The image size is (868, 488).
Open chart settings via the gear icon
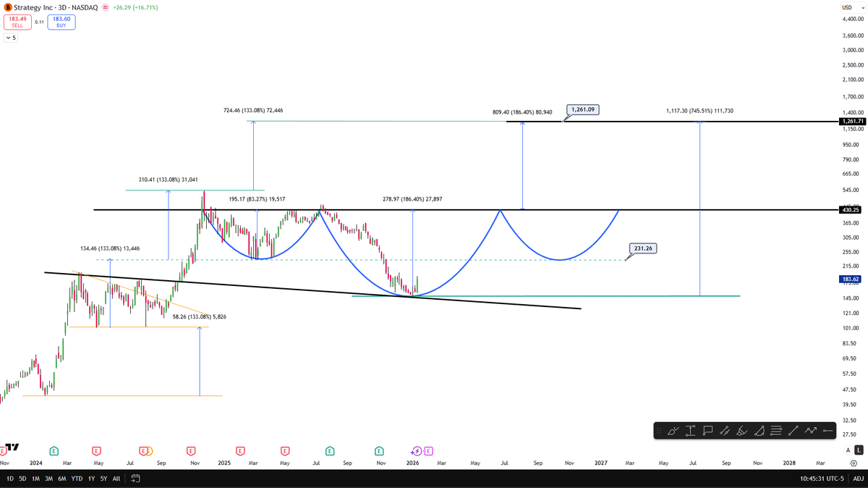[854, 463]
